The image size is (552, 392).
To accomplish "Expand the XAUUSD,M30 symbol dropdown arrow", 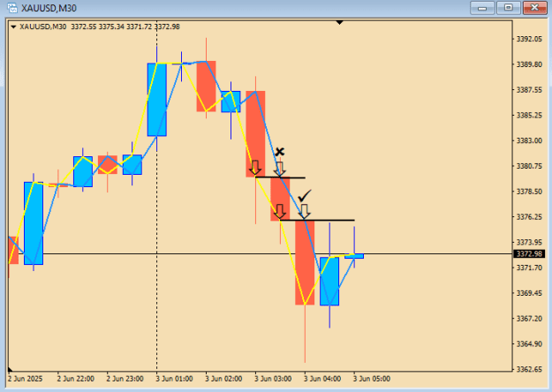I will tap(13, 26).
